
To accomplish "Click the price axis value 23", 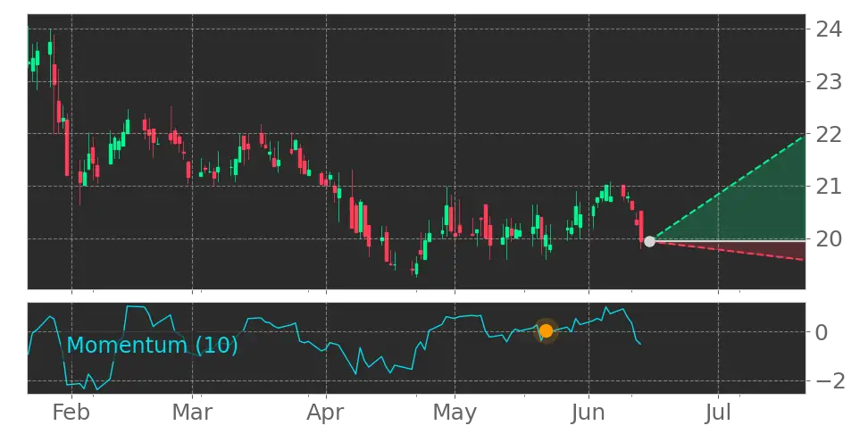I will click(829, 82).
